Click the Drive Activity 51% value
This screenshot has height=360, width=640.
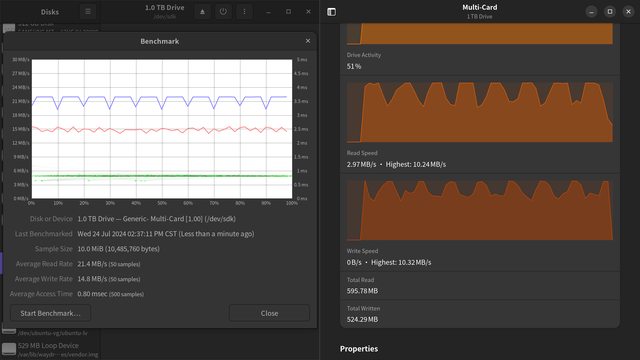click(x=354, y=66)
